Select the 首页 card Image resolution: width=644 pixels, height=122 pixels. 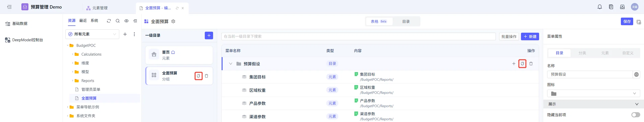[x=179, y=55]
